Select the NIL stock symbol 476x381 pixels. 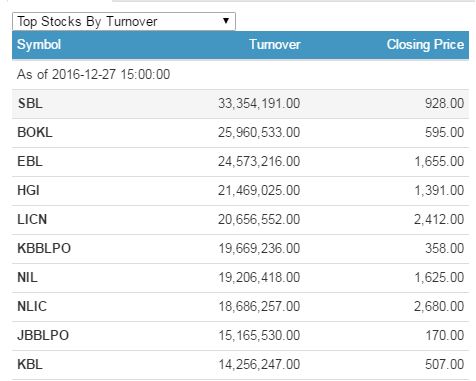(27, 277)
